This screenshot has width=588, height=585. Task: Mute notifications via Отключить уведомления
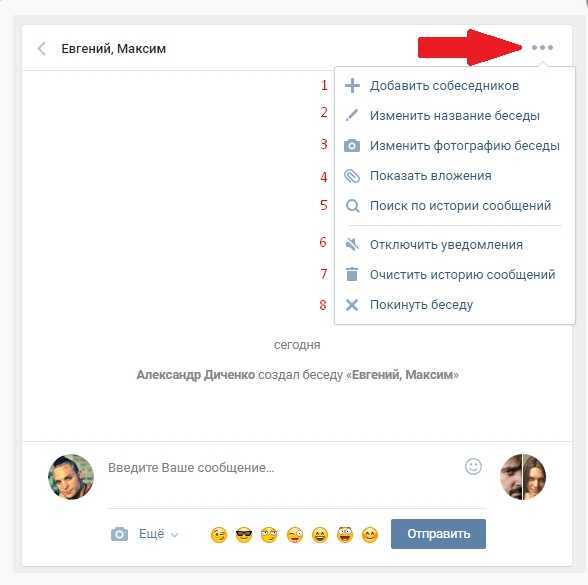click(446, 245)
